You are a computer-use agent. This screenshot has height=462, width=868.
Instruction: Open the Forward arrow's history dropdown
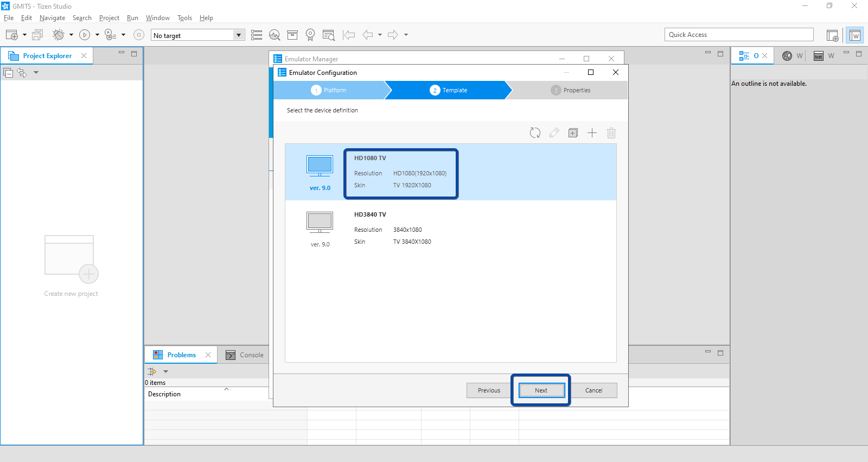pos(406,35)
